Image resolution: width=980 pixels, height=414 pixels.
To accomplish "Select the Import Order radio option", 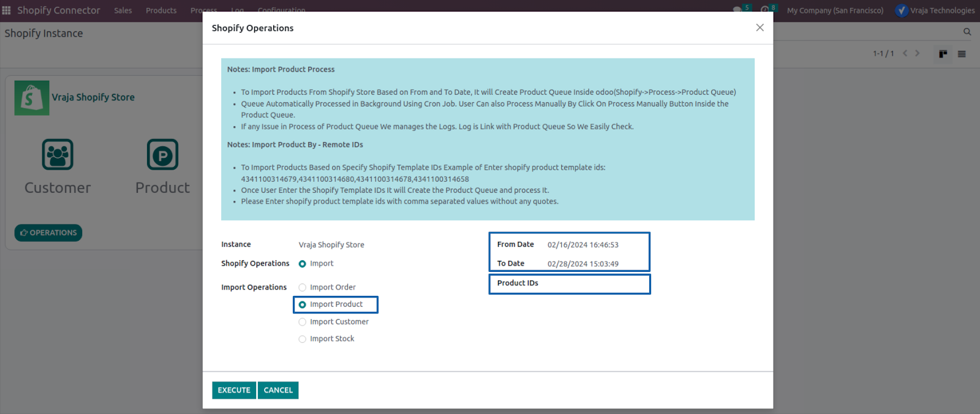I will (303, 287).
